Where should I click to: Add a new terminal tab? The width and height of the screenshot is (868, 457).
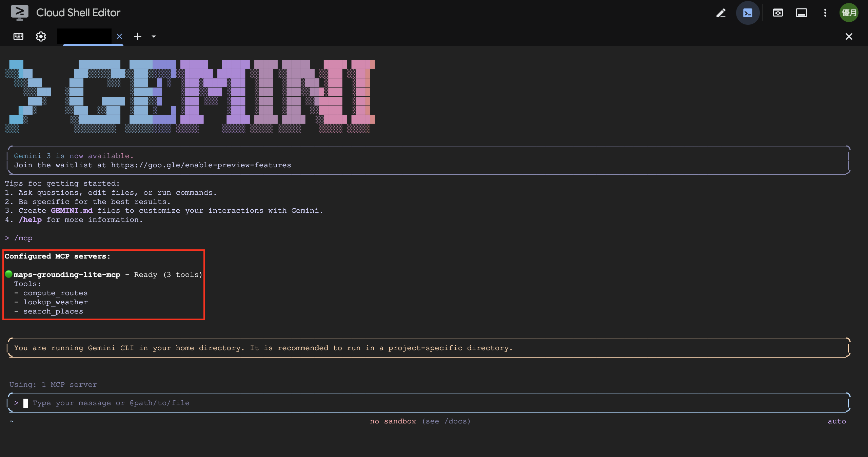coord(138,36)
